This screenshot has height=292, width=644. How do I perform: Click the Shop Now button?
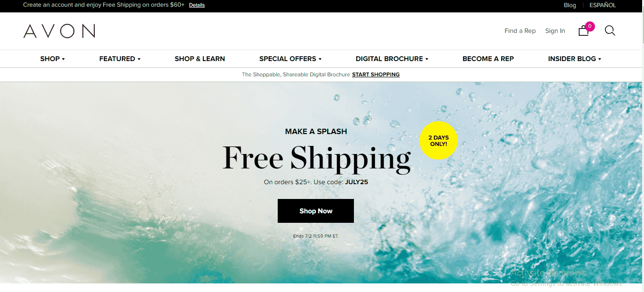pyautogui.click(x=316, y=211)
